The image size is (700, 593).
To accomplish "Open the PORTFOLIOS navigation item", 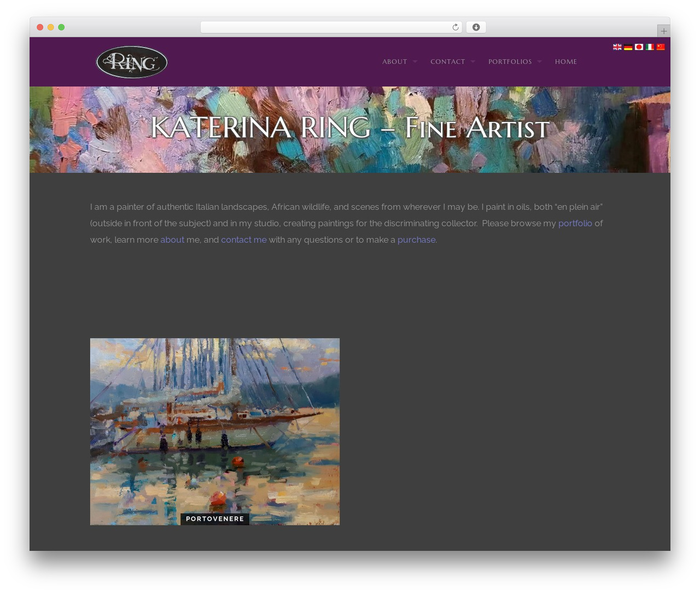I will coord(510,62).
